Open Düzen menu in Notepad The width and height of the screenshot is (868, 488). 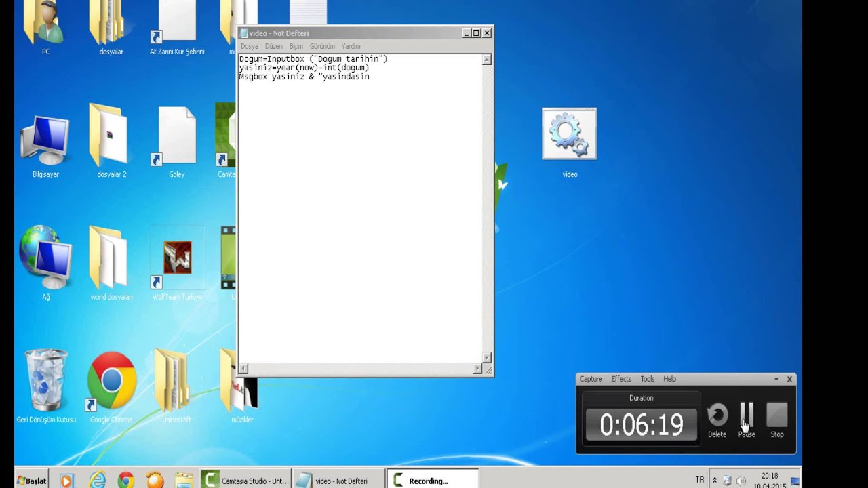click(273, 46)
